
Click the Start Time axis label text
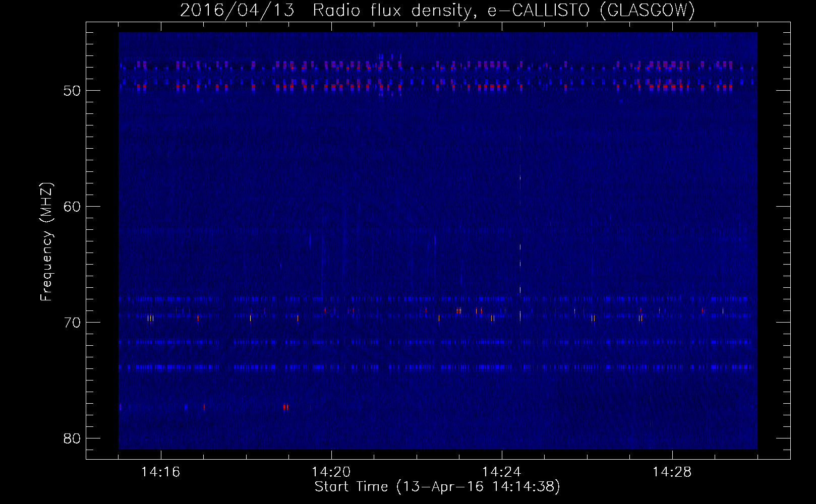point(437,487)
